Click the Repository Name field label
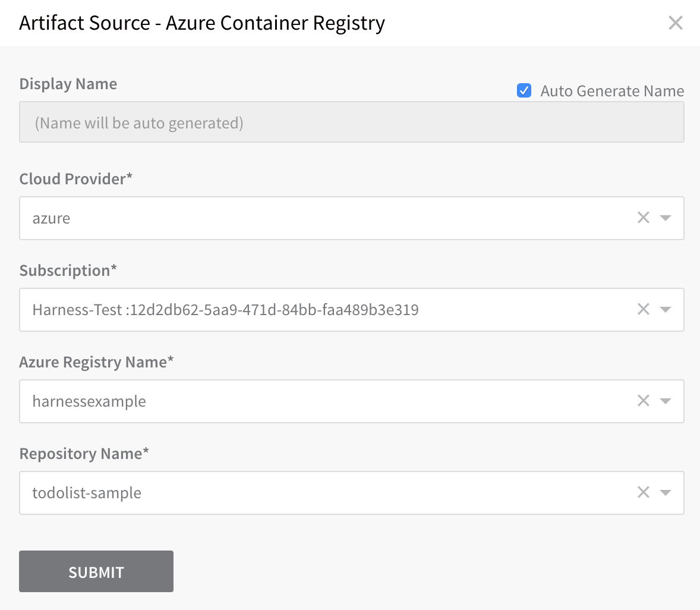Viewport: 700px width, 610px height. point(84,454)
